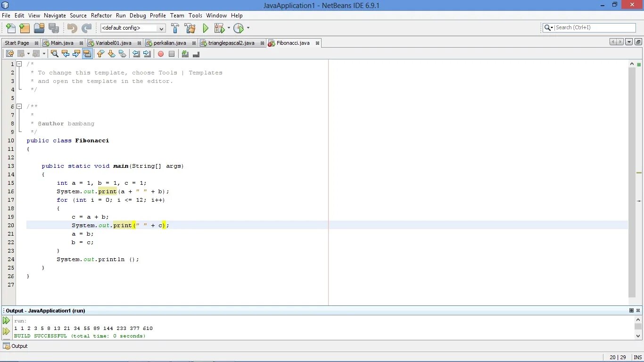Close the Fibonacci.java tab
644x362 pixels.
(317, 43)
